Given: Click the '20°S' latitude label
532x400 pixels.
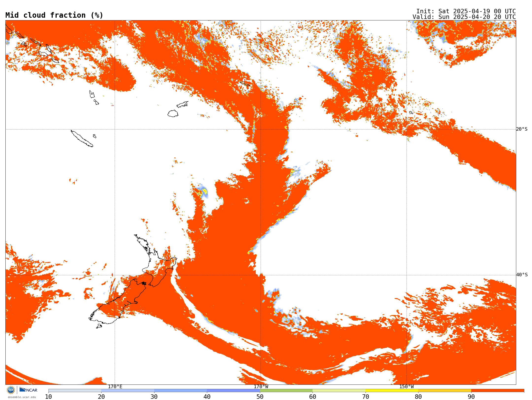Looking at the screenshot, I should click(522, 129).
